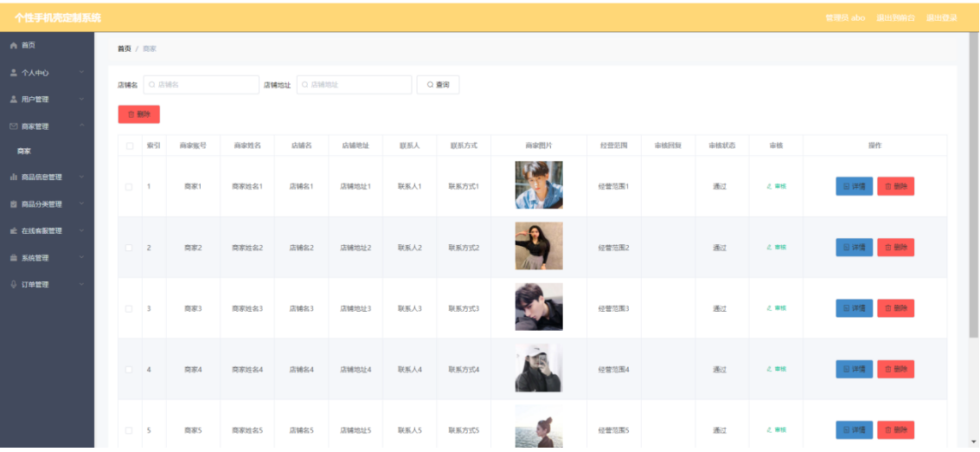The height and width of the screenshot is (452, 980).
Task: Click the 商品信息管理 chart icon
Action: (x=13, y=178)
